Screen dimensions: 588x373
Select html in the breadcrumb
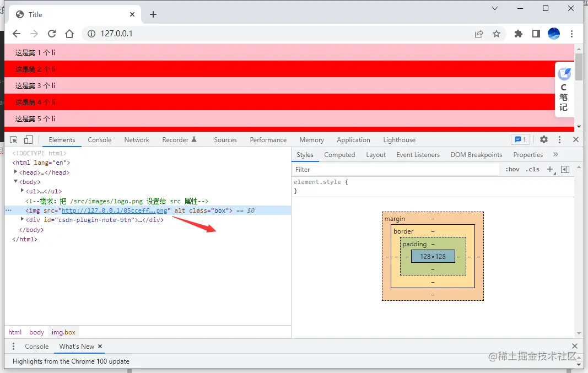[15, 332]
